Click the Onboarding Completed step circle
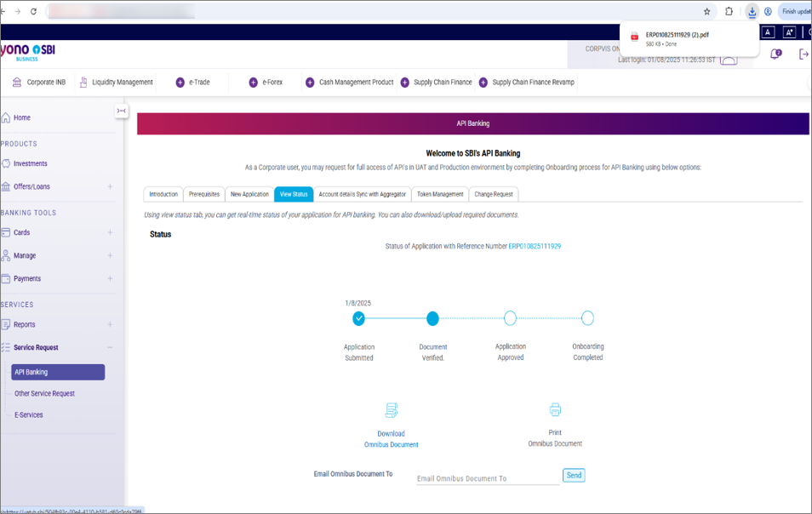812x514 pixels. (587, 318)
